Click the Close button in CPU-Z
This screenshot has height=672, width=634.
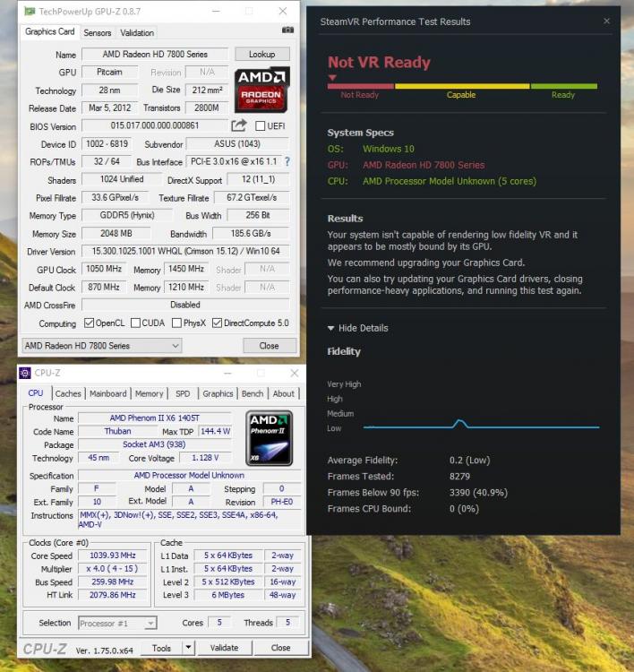(281, 648)
